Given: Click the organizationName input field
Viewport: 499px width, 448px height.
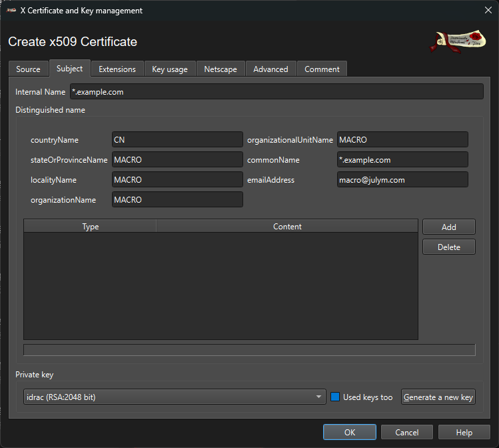Looking at the screenshot, I should point(177,199).
